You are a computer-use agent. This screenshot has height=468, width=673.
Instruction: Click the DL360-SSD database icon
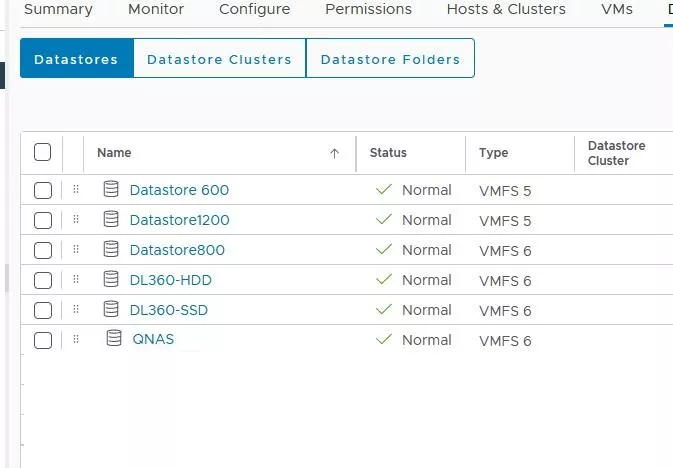[x=111, y=309]
